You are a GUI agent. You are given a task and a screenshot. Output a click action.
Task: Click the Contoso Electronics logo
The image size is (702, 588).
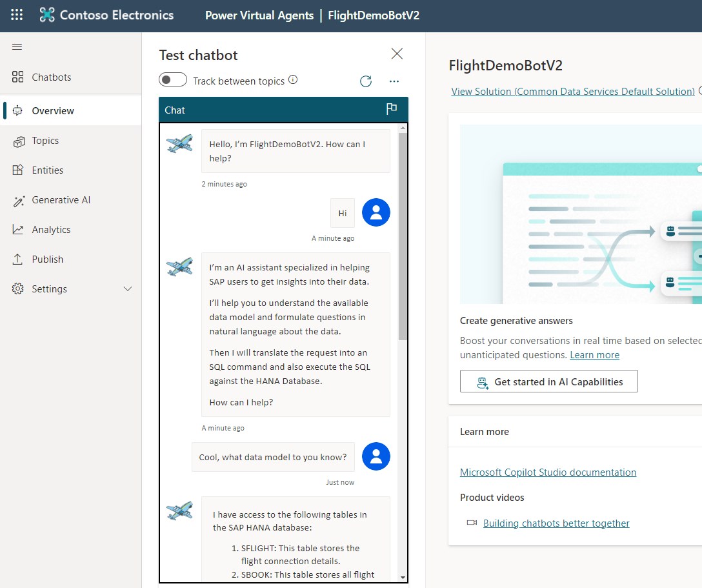(47, 15)
